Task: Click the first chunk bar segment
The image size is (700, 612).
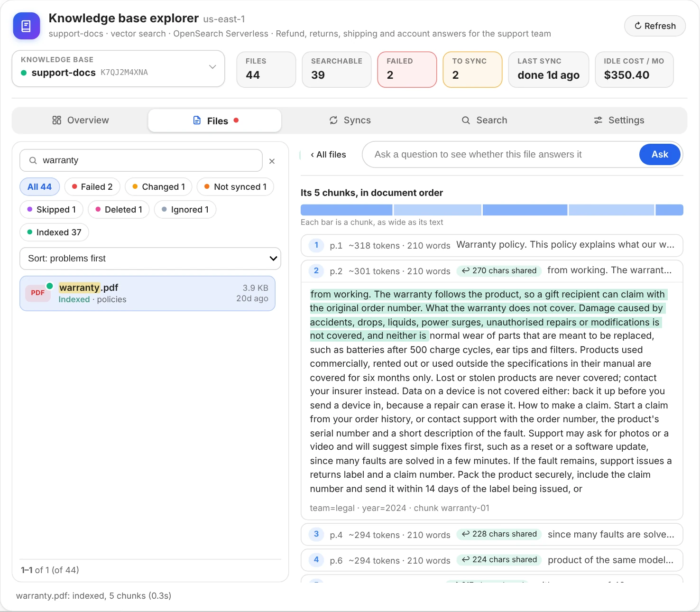Action: pos(347,210)
